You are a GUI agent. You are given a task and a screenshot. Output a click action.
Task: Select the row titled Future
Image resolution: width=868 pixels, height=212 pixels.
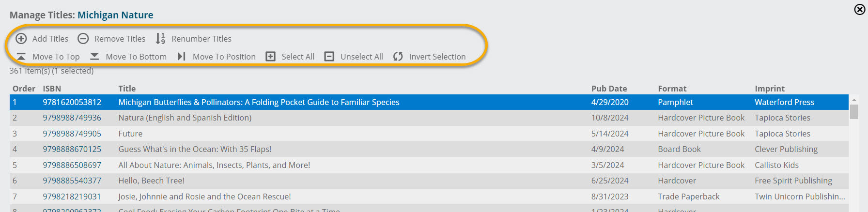[x=429, y=134]
